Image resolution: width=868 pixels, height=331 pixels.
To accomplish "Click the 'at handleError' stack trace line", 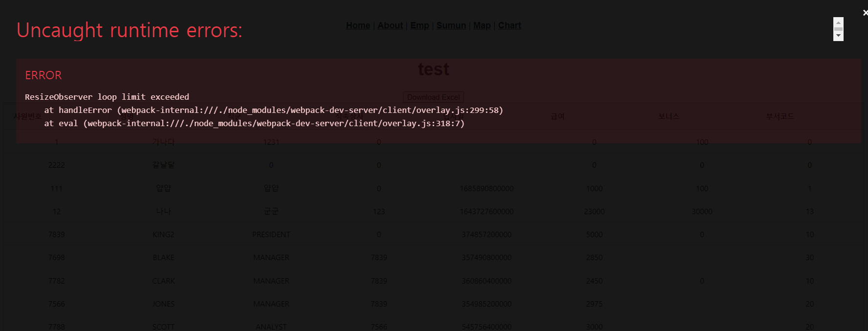I will click(x=274, y=110).
